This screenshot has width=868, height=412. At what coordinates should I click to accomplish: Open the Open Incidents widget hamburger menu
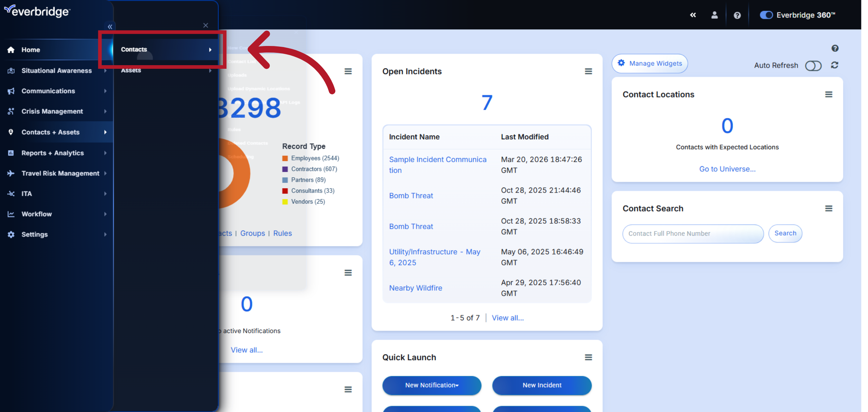tap(588, 71)
